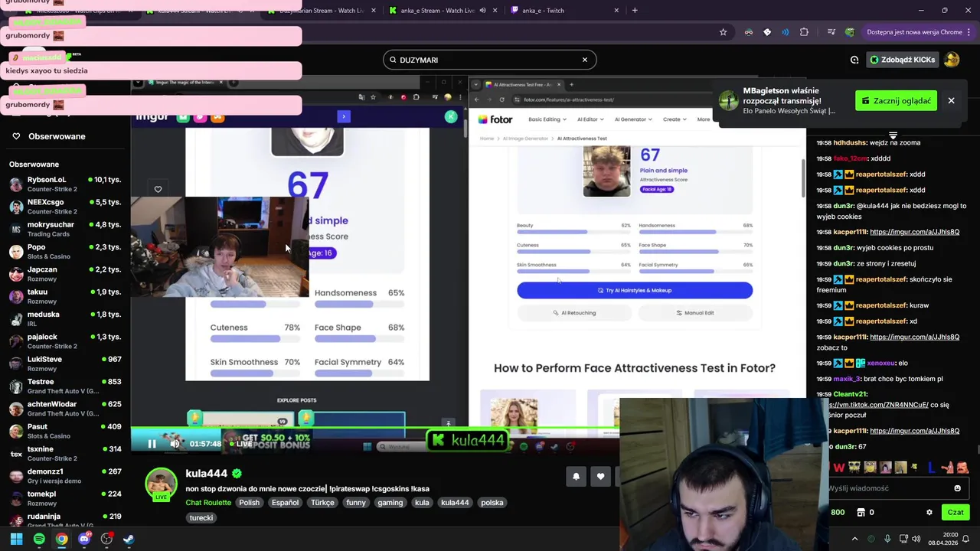Open the frog profile avatar in Chrome
980x551 pixels.
(850, 32)
